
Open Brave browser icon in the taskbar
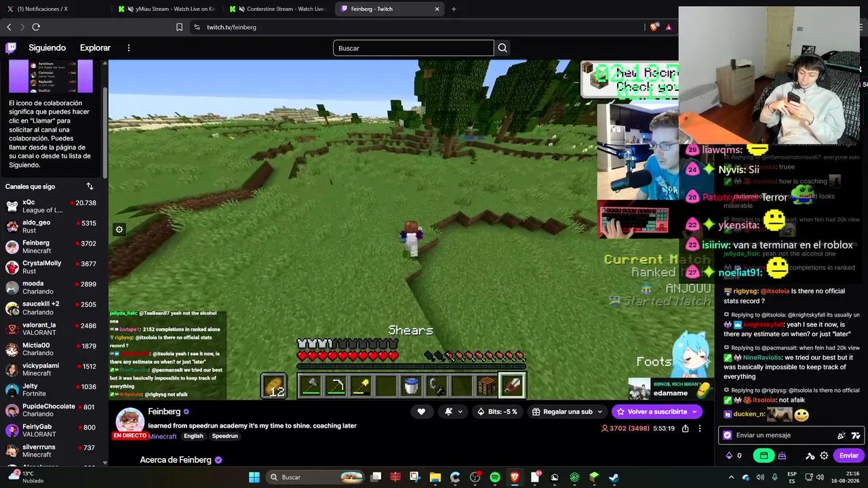click(x=515, y=477)
